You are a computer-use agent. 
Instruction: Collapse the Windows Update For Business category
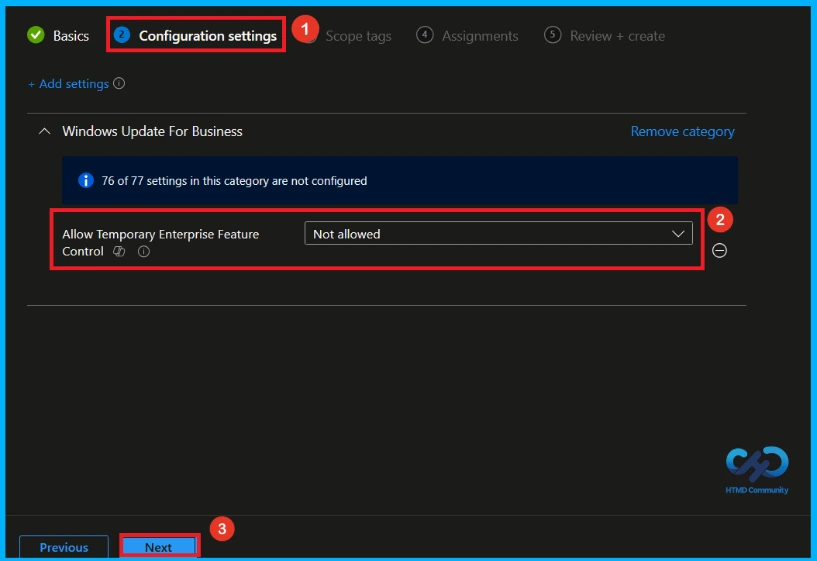click(x=45, y=131)
